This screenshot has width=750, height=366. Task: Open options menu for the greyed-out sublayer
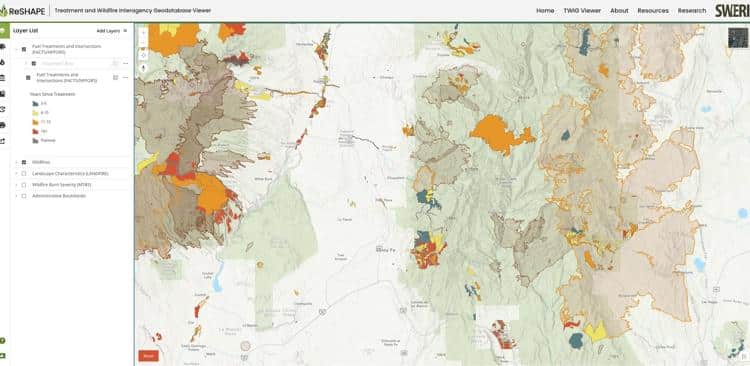coord(125,63)
